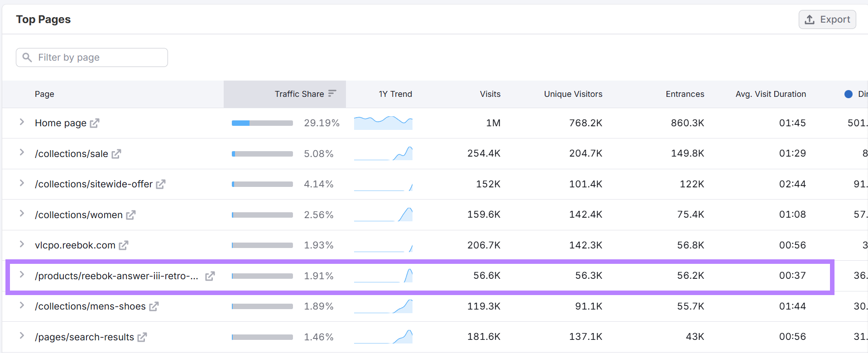Open Home page external link icon

tap(94, 123)
